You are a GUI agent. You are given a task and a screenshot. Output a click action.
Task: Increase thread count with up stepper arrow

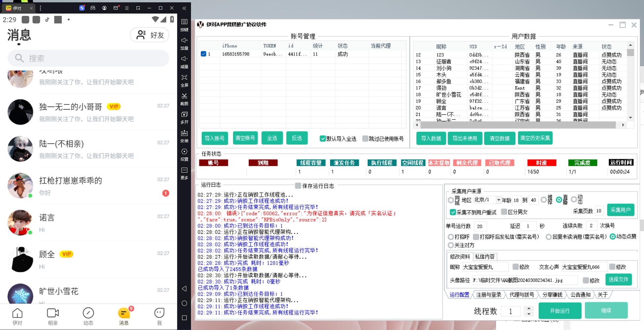coord(529,309)
